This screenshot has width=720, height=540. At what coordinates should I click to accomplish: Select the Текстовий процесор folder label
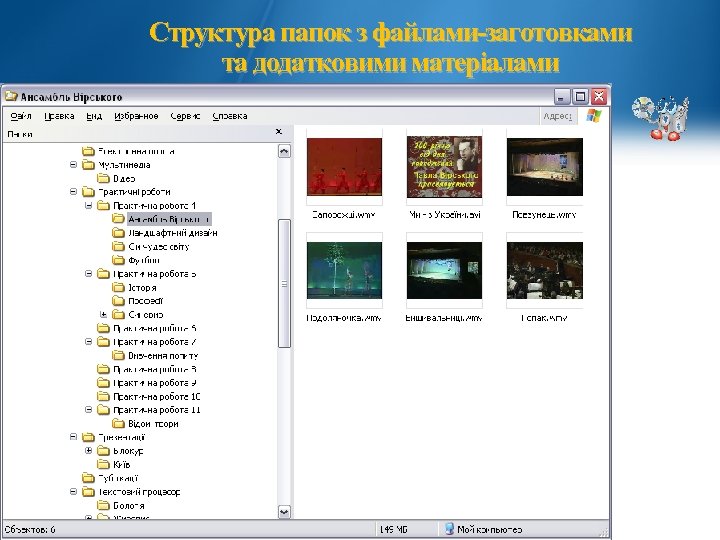[139, 492]
